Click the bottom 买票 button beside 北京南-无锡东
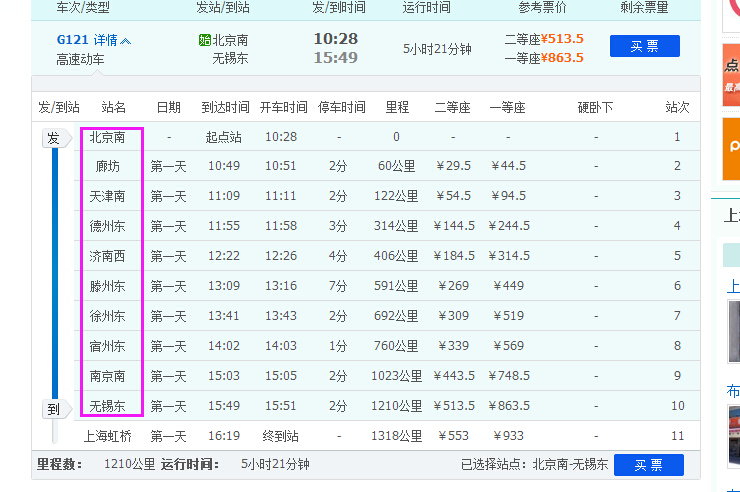The image size is (740, 492). (649, 465)
